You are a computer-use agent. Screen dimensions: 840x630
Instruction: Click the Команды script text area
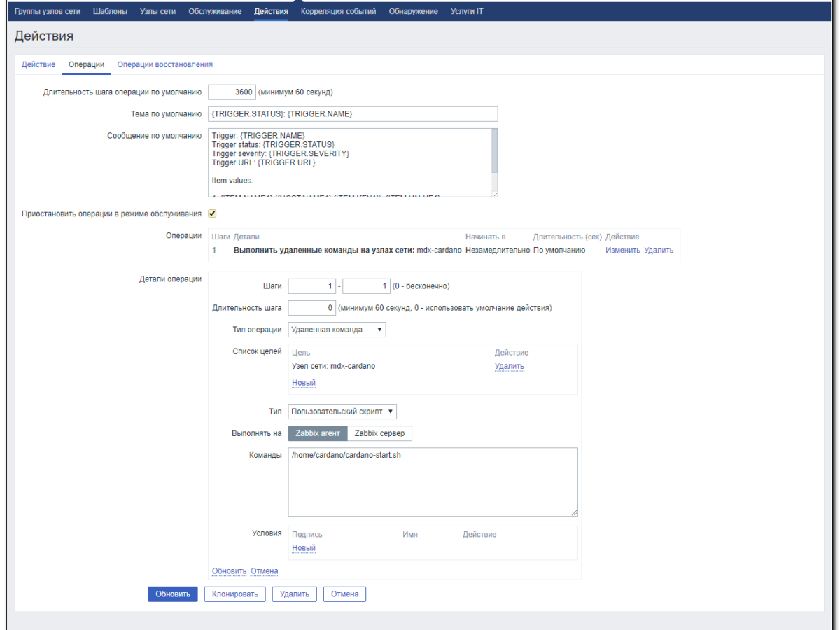[x=433, y=483]
